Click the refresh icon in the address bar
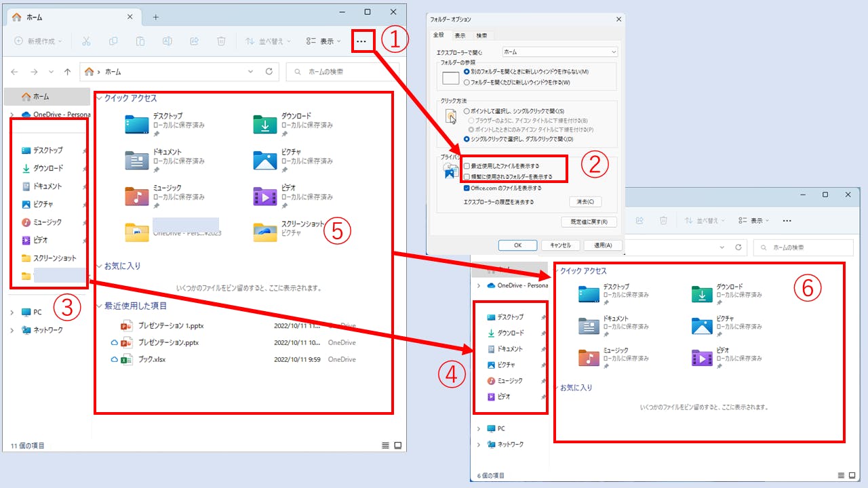This screenshot has width=868, height=488. [x=269, y=72]
